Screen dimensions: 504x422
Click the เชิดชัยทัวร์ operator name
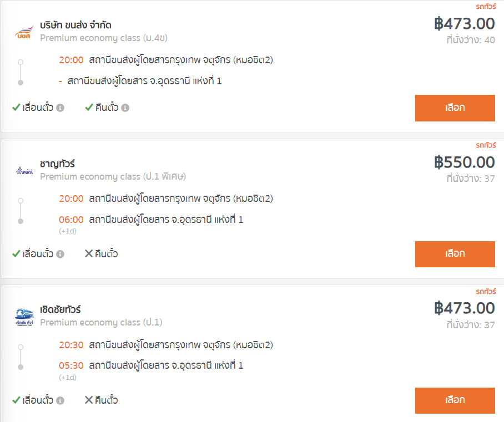(x=60, y=309)
